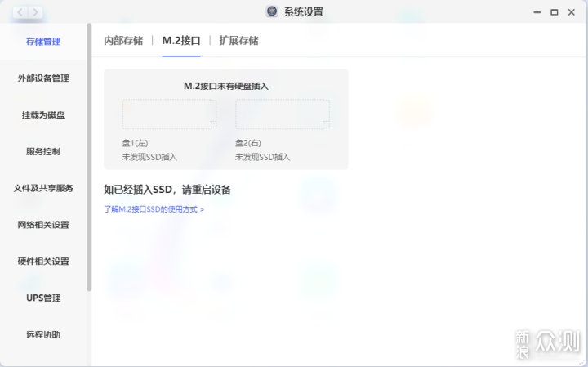Screen dimensions: 588x367
Task: Close the 系统设置 window
Action: coord(571,12)
